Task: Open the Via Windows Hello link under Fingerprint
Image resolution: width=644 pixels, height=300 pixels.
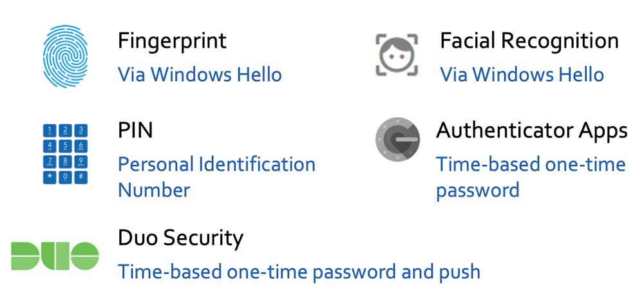Action: coord(200,75)
